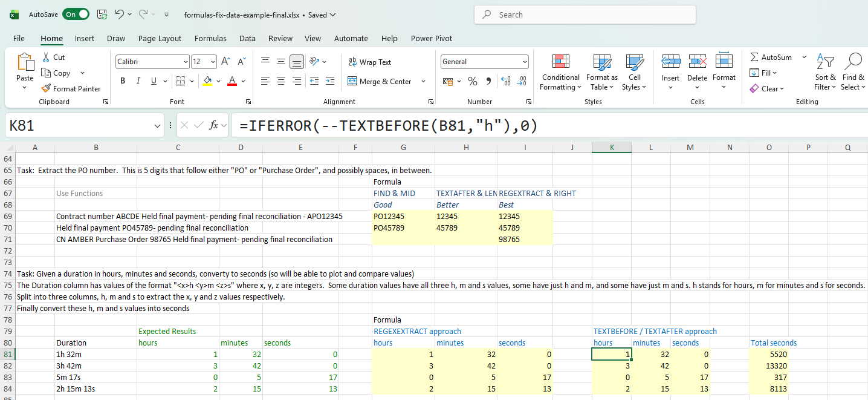Switch to the Formulas ribbon tab

(210, 38)
